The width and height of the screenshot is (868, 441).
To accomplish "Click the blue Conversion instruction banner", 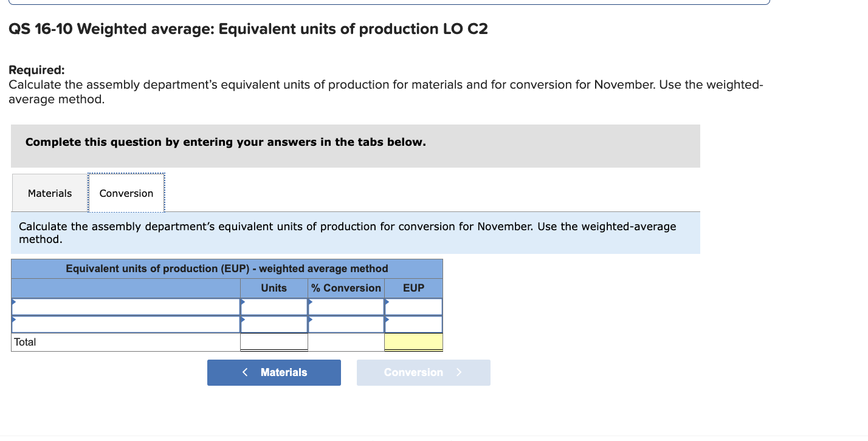I will pos(355,233).
